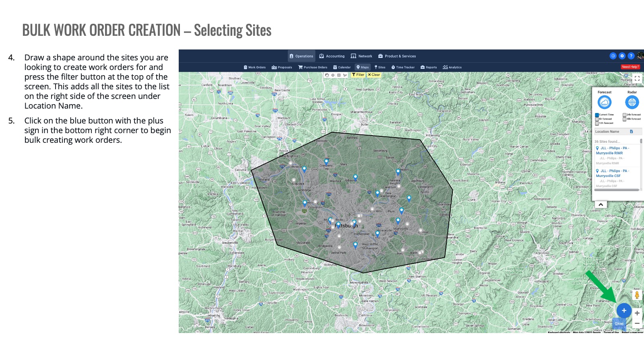Export locations using the spreadsheet icon
This screenshot has width=644, height=362.
point(631,132)
